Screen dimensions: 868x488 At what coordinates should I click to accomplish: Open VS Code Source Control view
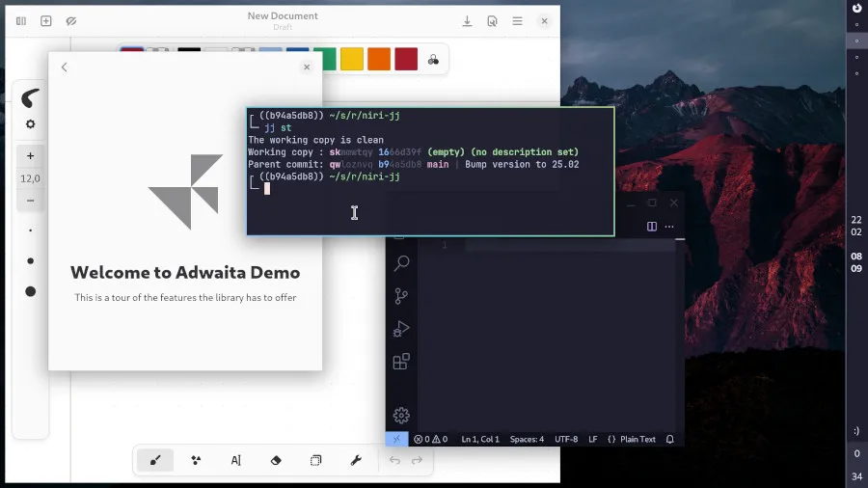[401, 296]
